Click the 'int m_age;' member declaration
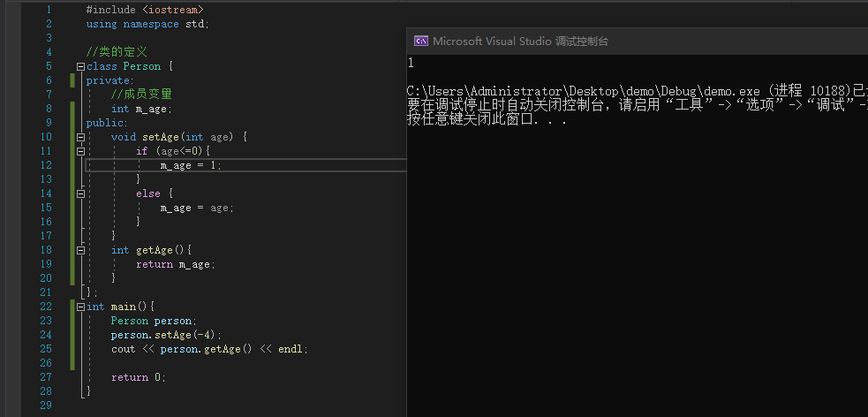868x417 pixels. click(x=141, y=109)
